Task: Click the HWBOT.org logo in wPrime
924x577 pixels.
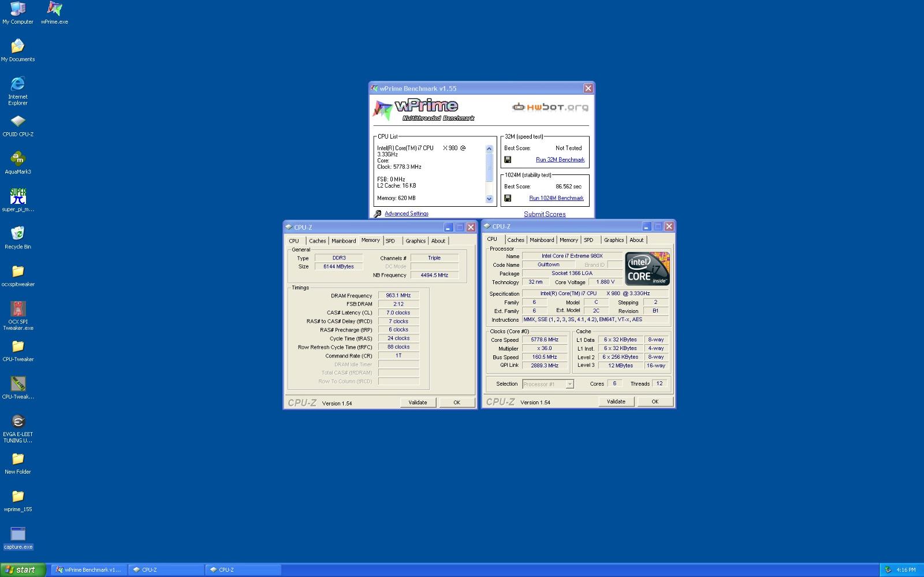Action: pos(550,107)
